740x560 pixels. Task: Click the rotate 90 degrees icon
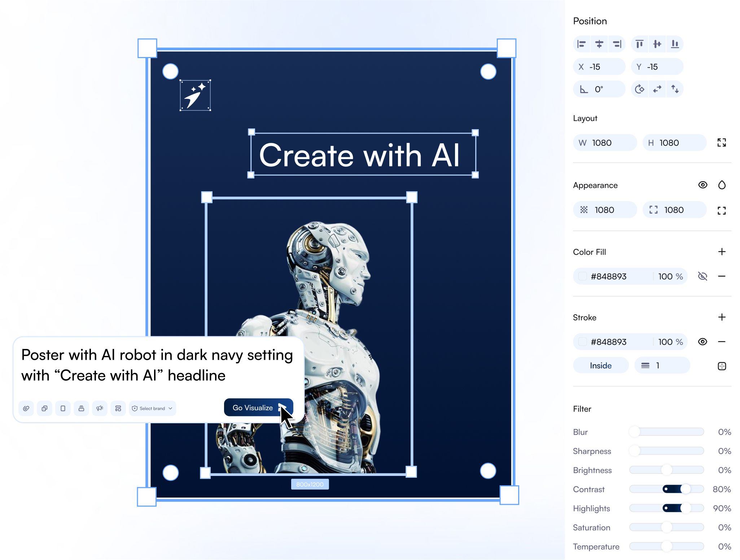[639, 89]
